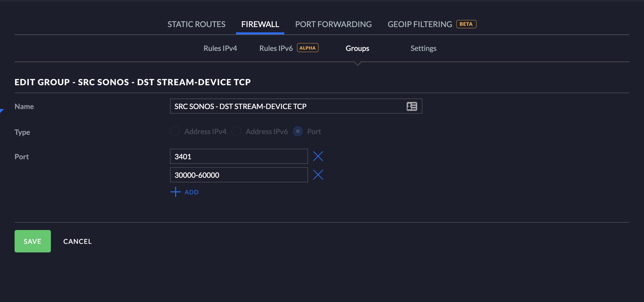Switch to the Port Forwarding tab

coord(333,24)
